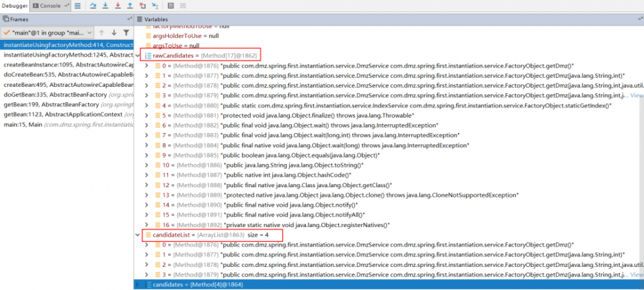The width and height of the screenshot is (644, 290).
Task: Select rawCandidates element 1 Method@1877 row
Action: (x=389, y=75)
